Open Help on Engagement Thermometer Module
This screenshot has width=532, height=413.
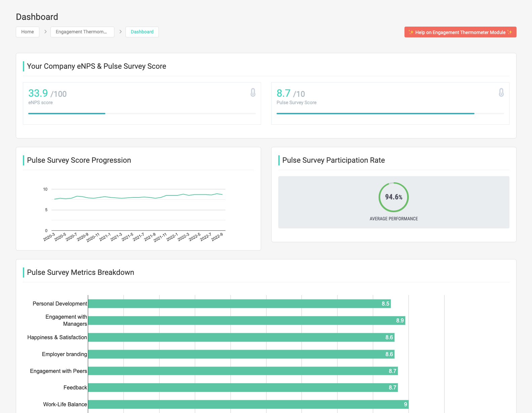tap(460, 32)
